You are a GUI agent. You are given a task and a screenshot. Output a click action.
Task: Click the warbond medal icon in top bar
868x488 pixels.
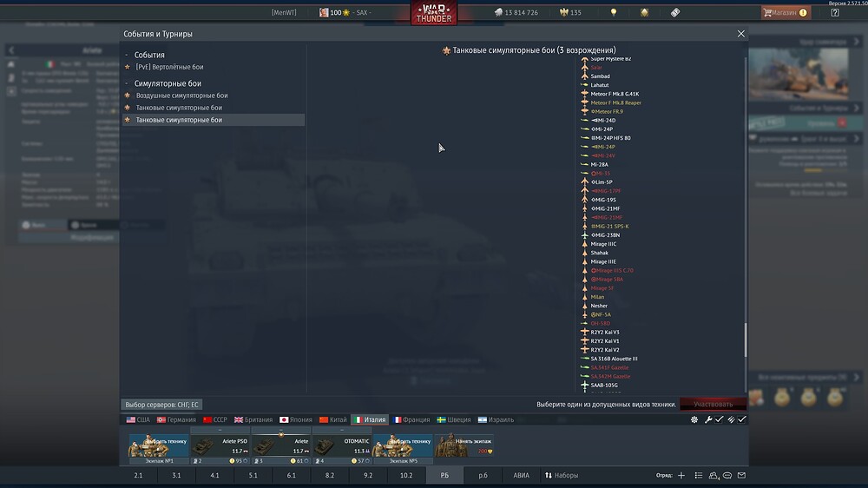[644, 12]
